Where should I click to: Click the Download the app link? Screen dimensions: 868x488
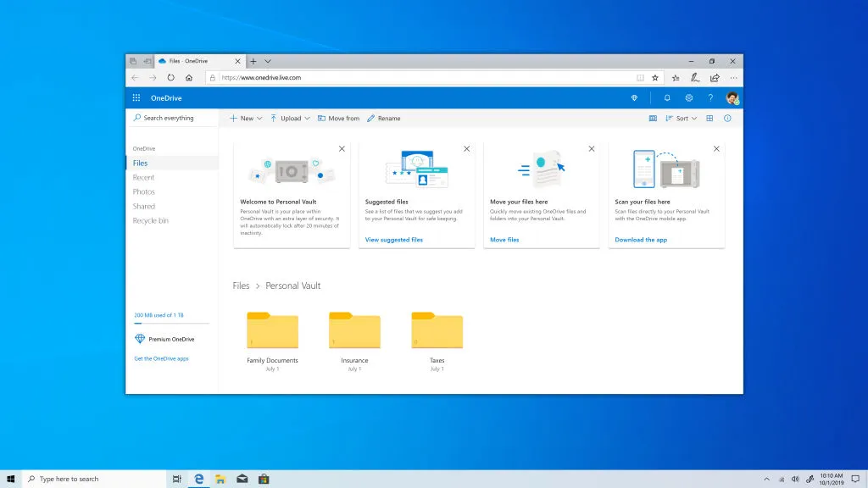coord(641,240)
